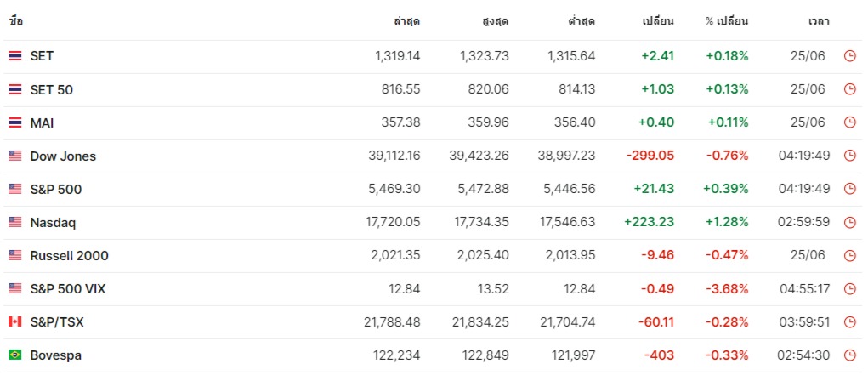Viewport: 868px width, 381px height.
Task: Open the SET index link
Action: [x=42, y=56]
